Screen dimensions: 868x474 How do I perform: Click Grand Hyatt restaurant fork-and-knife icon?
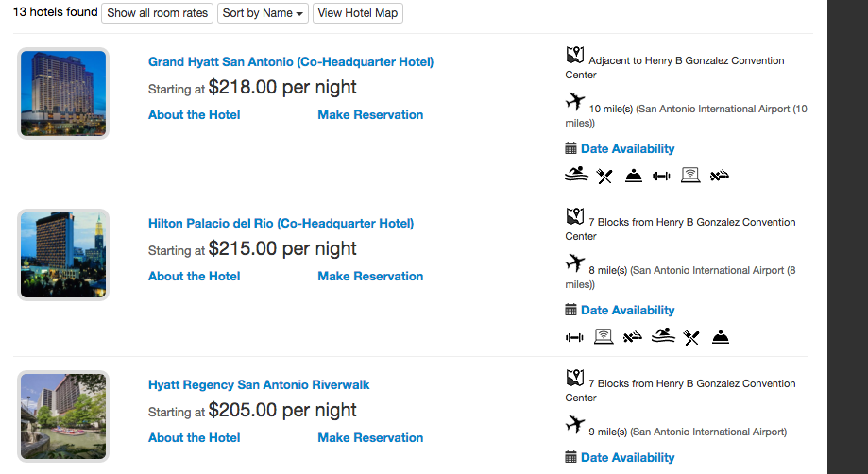[604, 176]
